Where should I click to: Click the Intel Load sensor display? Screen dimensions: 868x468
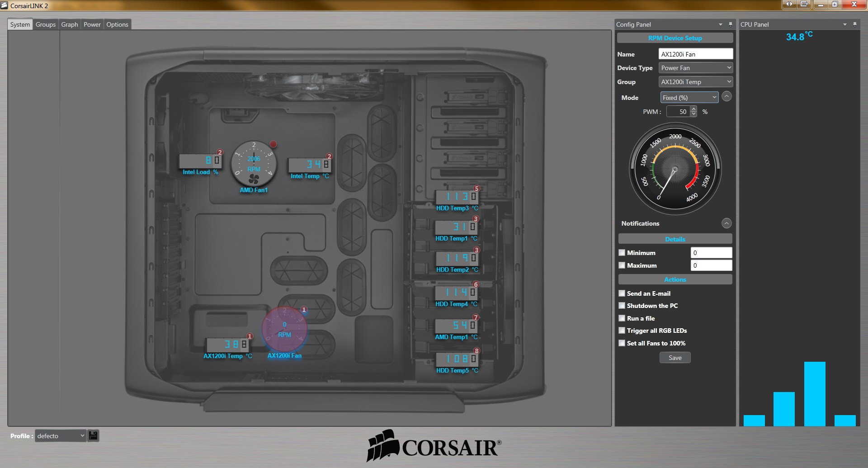(200, 161)
